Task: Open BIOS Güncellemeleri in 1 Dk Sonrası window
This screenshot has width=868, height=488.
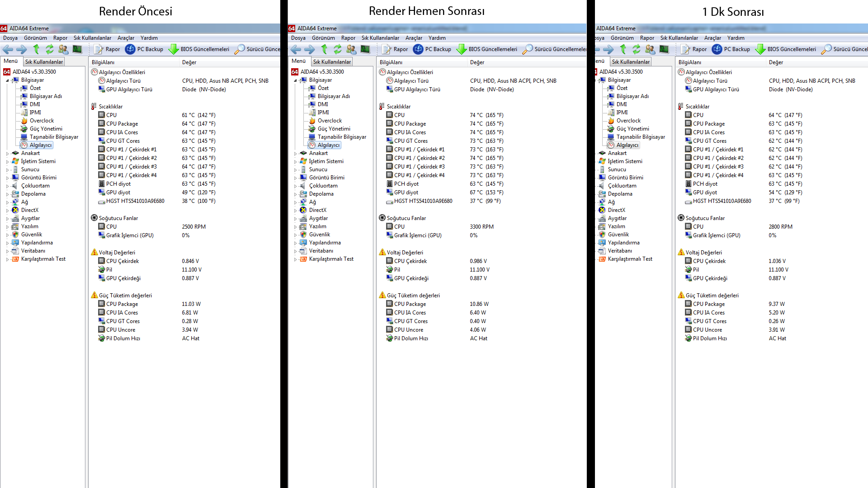Action: 786,49
